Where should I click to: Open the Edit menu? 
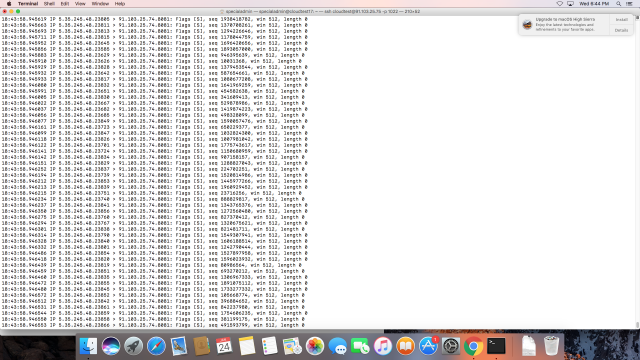pos(64,4)
